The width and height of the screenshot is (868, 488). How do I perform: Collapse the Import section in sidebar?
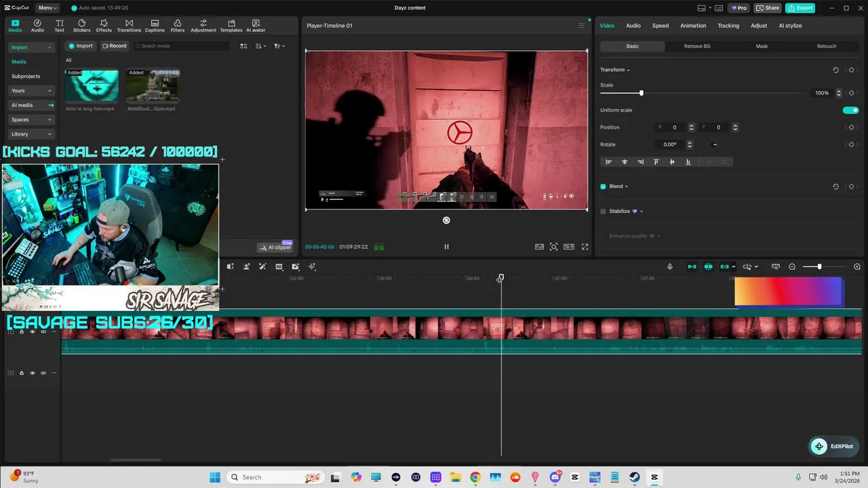point(49,47)
